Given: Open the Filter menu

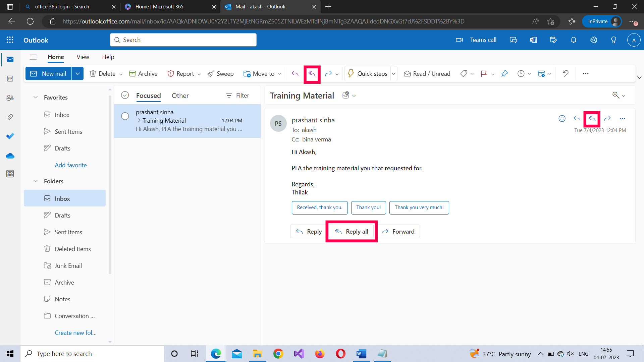Looking at the screenshot, I should tap(237, 96).
